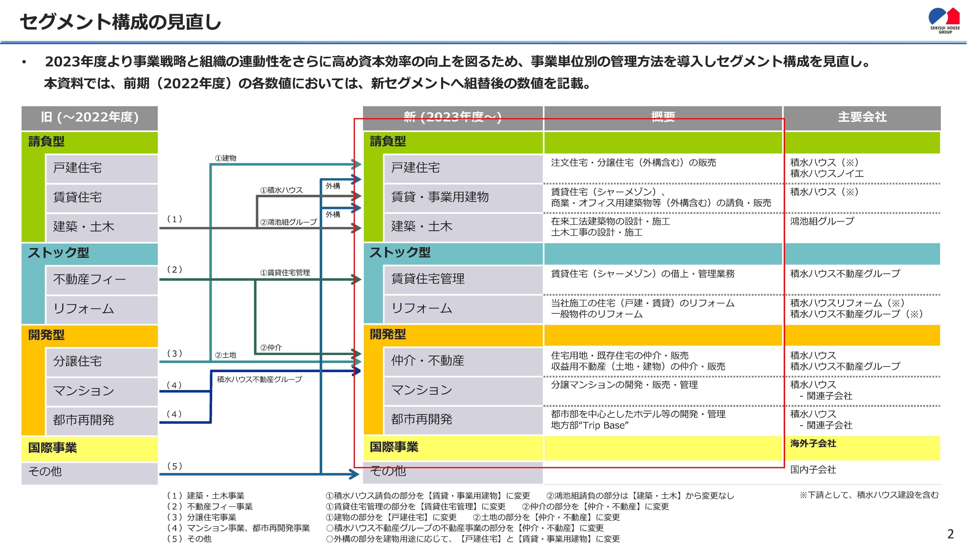Click 鴻池組グループ in the 主要会社 column

[x=822, y=221]
